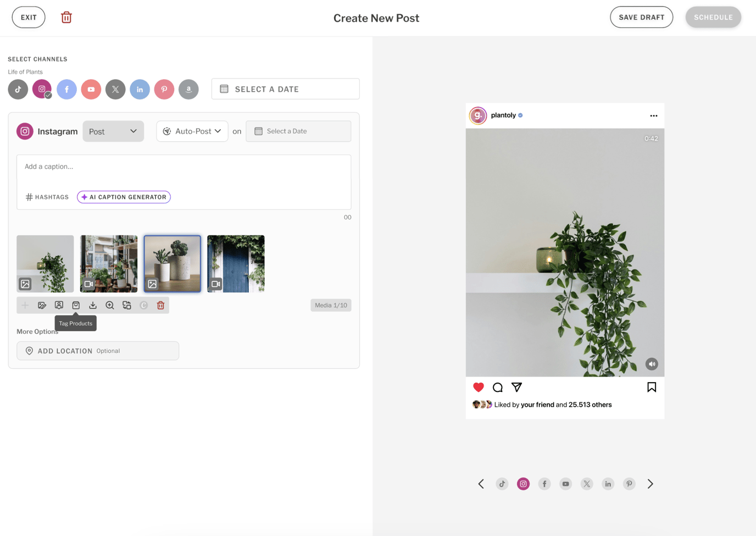Delete the selected media with trash icon

point(160,305)
